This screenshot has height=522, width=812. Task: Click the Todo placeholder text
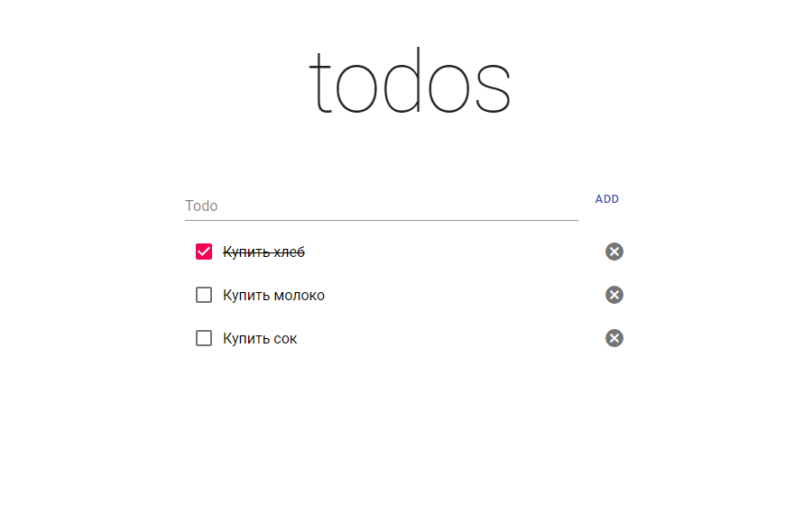click(201, 206)
